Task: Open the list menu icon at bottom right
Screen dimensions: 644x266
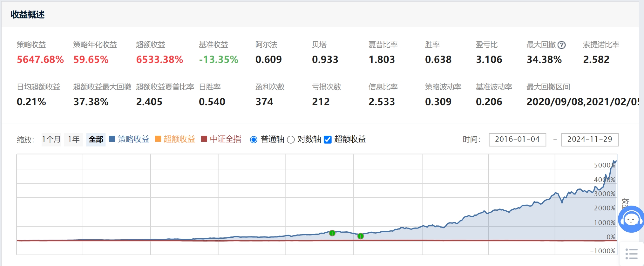Action: click(x=631, y=254)
